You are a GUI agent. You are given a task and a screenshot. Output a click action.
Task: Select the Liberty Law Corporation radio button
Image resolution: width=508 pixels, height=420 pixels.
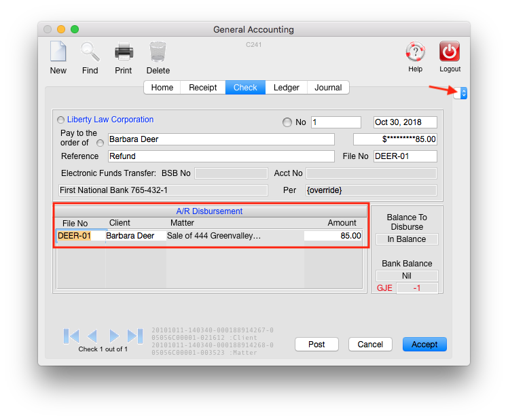[x=61, y=120]
